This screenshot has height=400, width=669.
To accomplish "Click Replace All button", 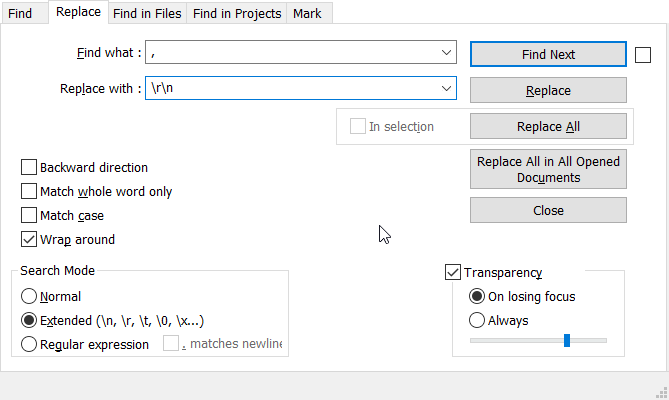I will tap(548, 127).
